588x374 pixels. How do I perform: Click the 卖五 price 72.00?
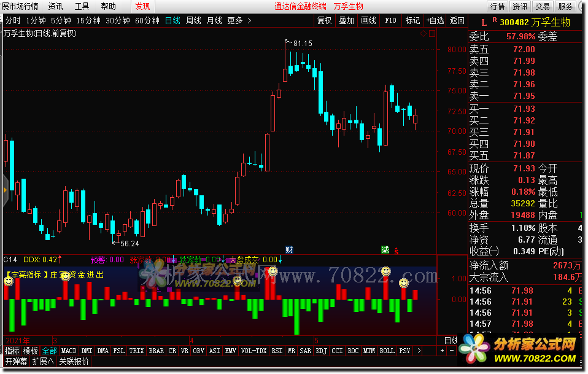click(524, 49)
